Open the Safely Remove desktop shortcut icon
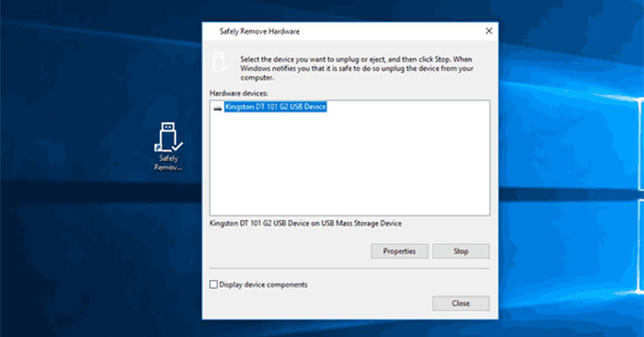 pyautogui.click(x=168, y=137)
